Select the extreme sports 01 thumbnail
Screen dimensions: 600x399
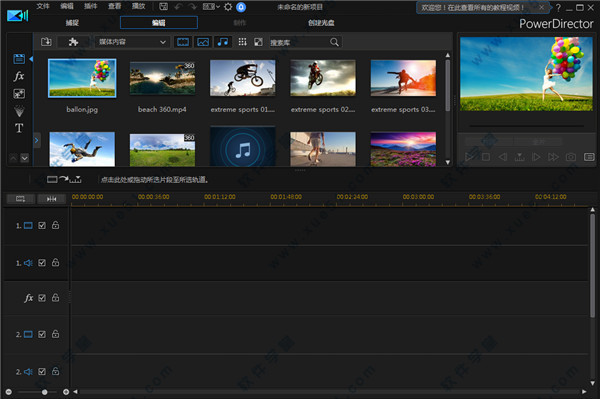[243, 78]
